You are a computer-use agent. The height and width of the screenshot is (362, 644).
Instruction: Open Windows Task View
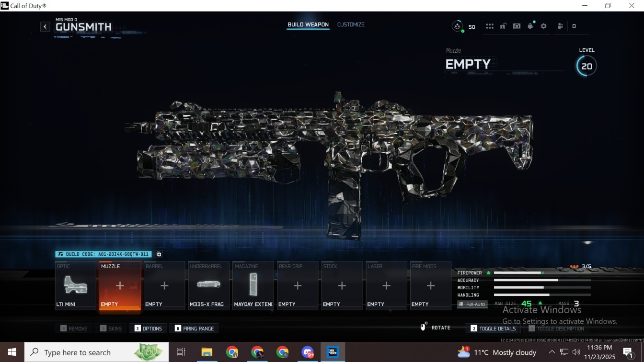tap(181, 352)
